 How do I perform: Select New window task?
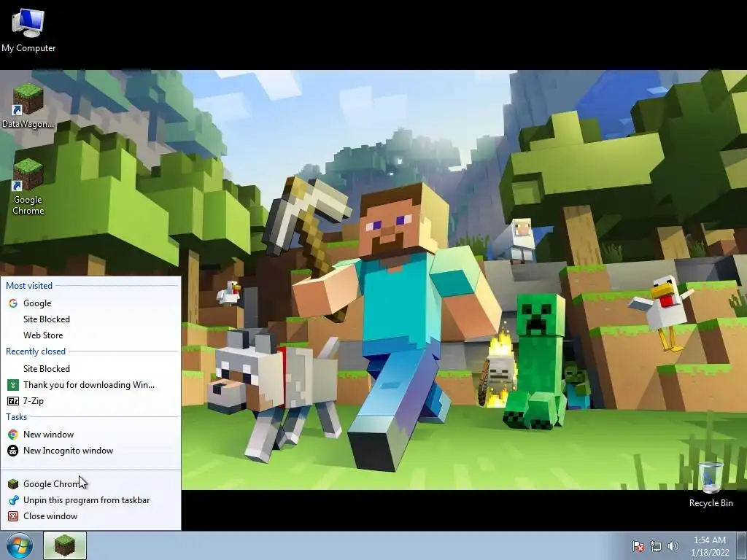tap(90, 435)
